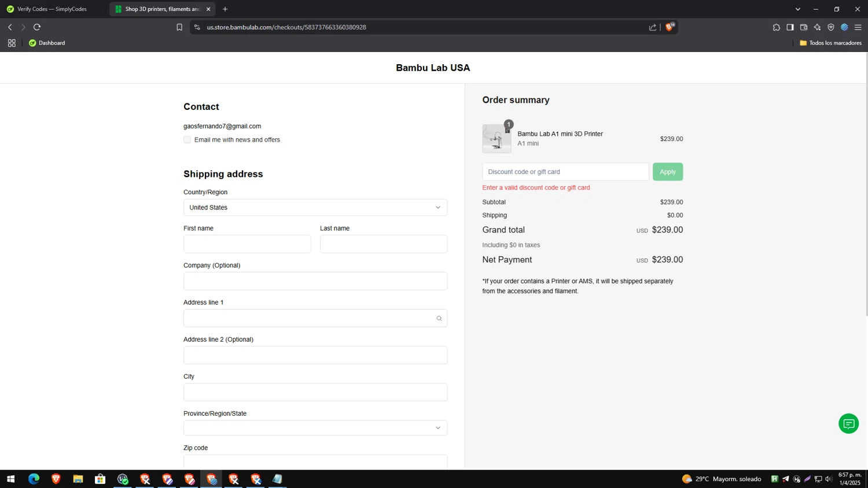Open a new browser tab

(225, 9)
